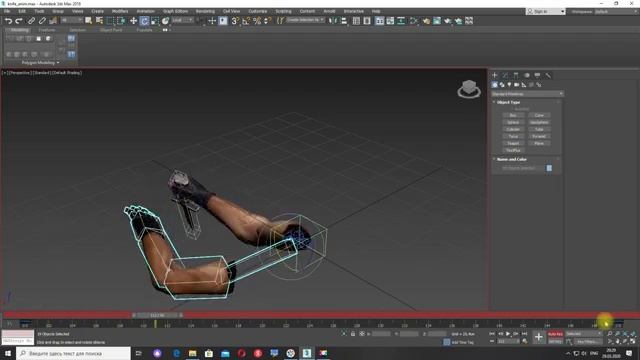
Task: Open the Lights category icon
Action: pyautogui.click(x=509, y=85)
